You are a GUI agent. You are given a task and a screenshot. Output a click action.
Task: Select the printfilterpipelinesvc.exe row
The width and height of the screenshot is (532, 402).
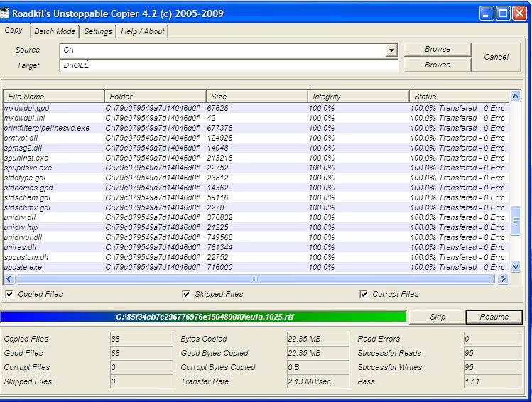[256, 128]
